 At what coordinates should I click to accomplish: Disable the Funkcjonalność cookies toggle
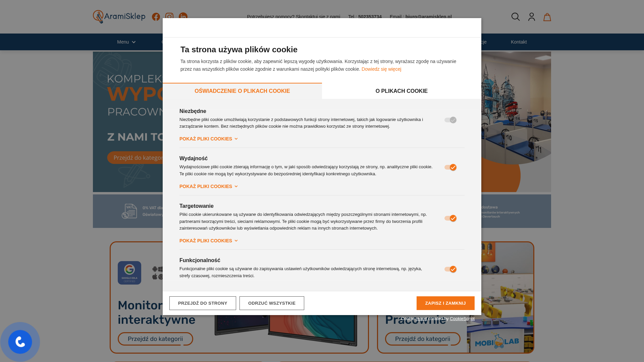[450, 269]
